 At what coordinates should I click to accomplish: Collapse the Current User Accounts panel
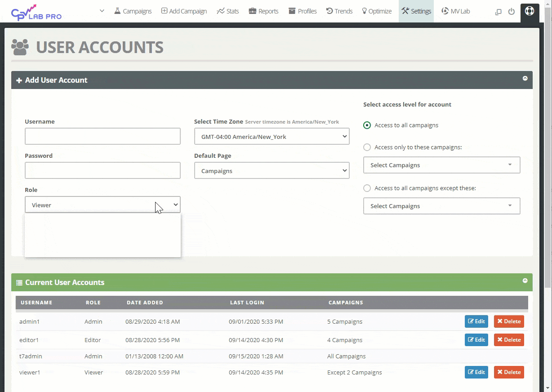pos(525,281)
